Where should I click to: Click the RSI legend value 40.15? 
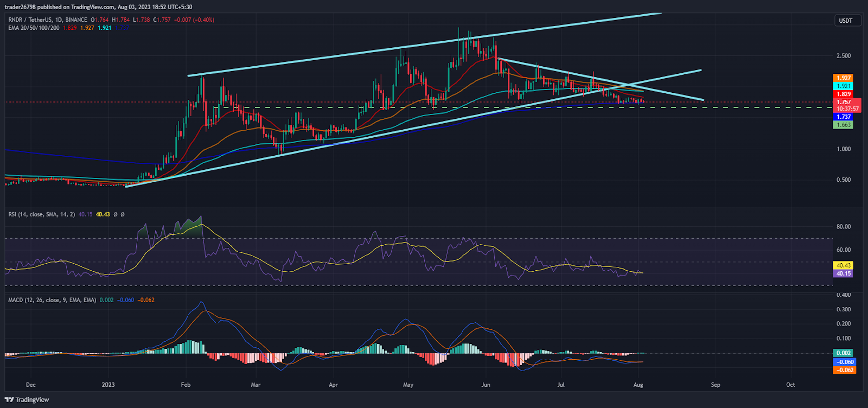click(x=85, y=214)
